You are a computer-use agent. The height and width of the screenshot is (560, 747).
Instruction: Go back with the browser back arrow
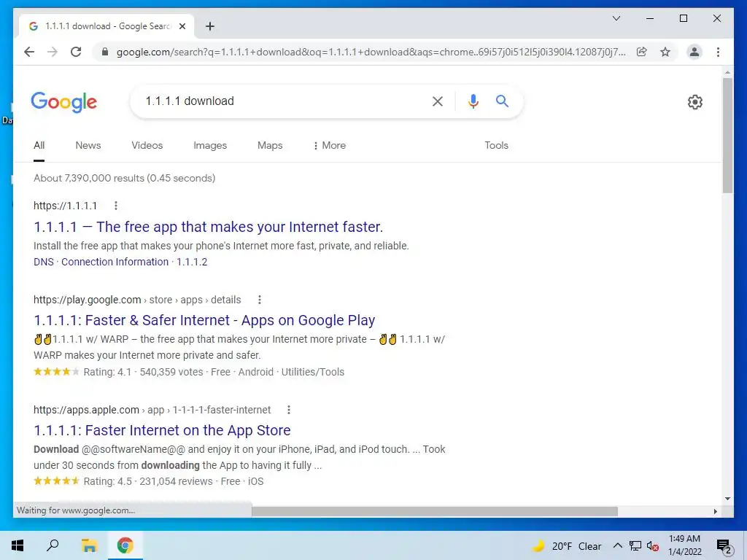(29, 52)
